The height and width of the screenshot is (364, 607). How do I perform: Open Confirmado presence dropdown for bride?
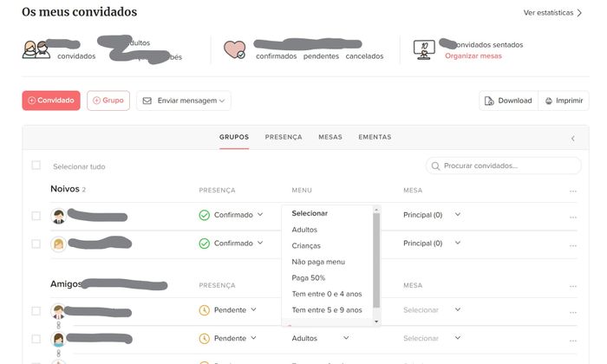click(x=232, y=244)
